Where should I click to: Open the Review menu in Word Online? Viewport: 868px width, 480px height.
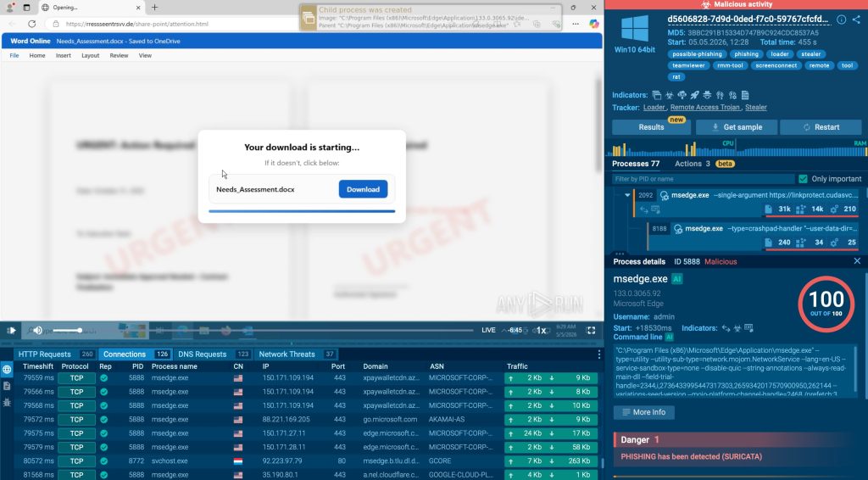pyautogui.click(x=119, y=55)
